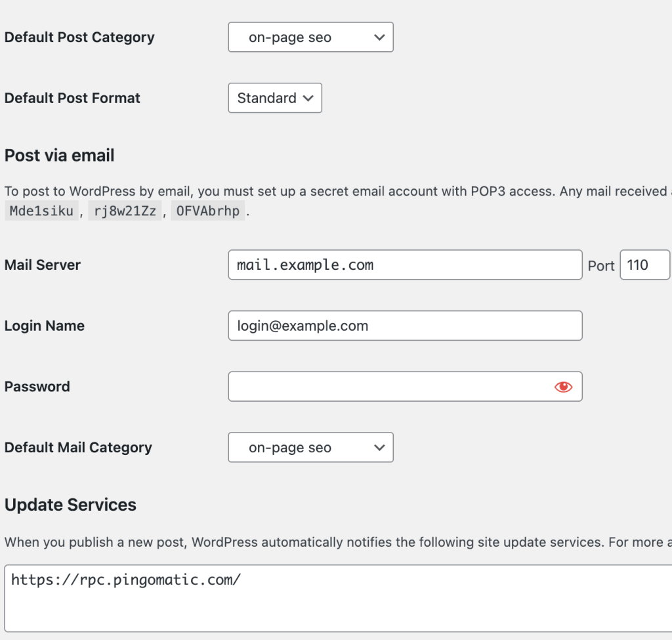Image resolution: width=672 pixels, height=640 pixels.
Task: Open the Default Mail Category dropdown
Action: click(x=310, y=448)
